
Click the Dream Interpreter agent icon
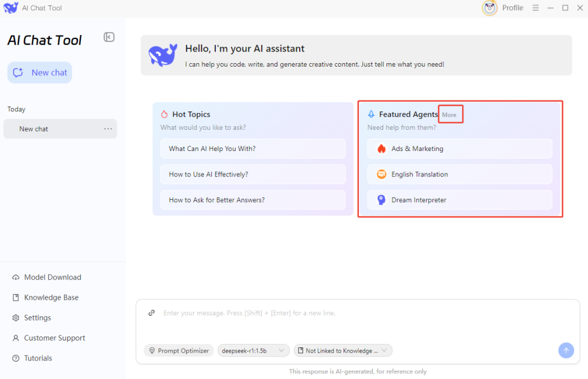tap(381, 200)
